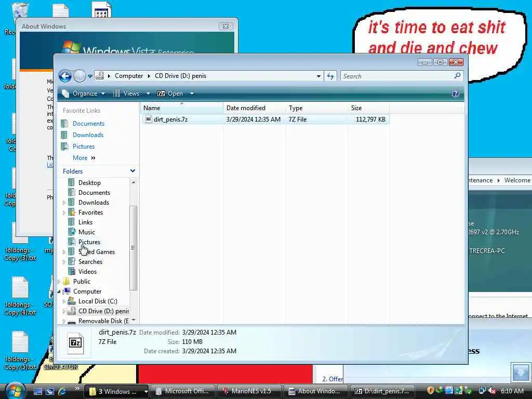532x399 pixels.
Task: Open the Pictures favorite link
Action: (84, 146)
